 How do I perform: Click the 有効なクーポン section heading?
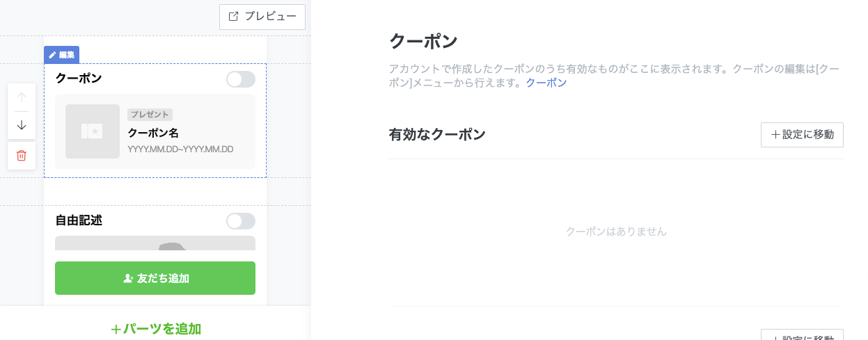click(x=437, y=135)
